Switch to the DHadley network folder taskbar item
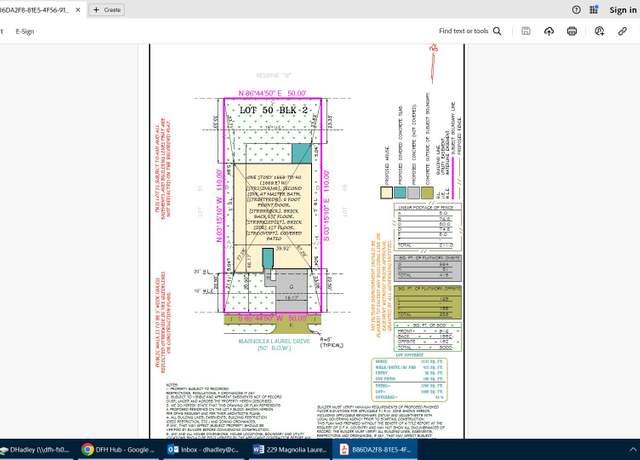The height and width of the screenshot is (460, 640). tap(36, 450)
